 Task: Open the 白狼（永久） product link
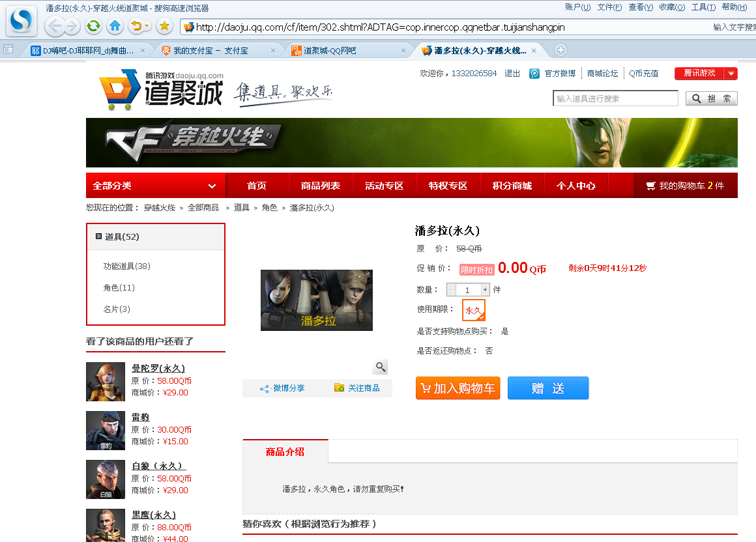[158, 466]
